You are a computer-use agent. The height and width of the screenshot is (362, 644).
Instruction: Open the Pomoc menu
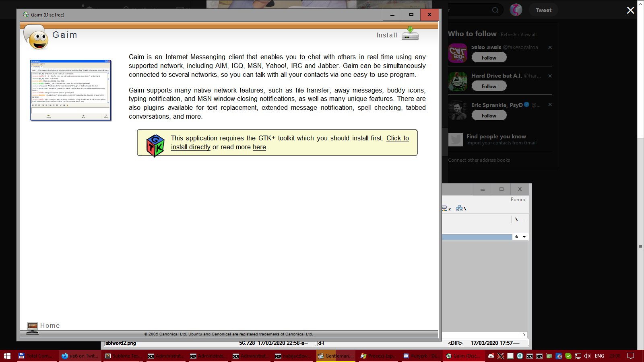[x=518, y=200]
